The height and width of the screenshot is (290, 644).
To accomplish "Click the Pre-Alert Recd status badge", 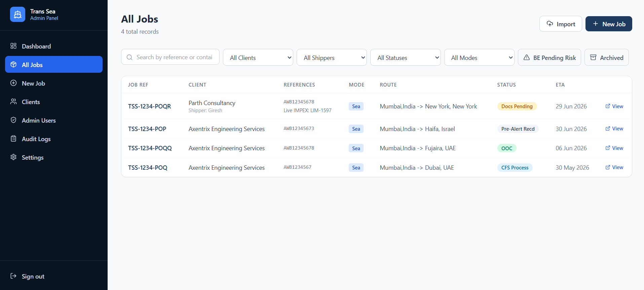I will pyautogui.click(x=518, y=129).
